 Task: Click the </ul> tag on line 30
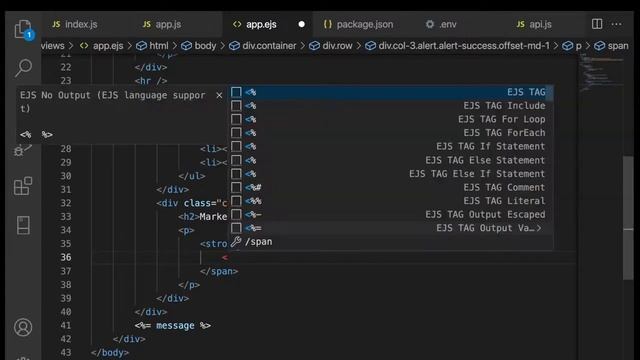[191, 176]
